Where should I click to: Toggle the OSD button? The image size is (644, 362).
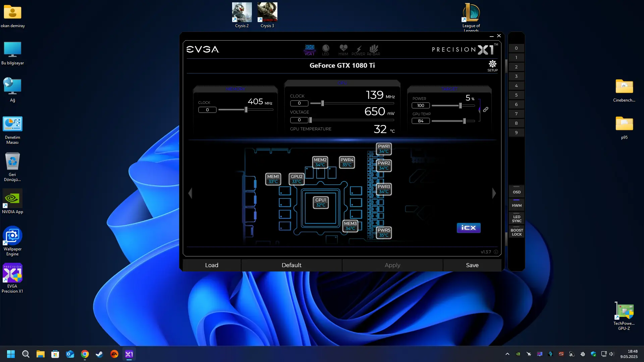click(517, 192)
